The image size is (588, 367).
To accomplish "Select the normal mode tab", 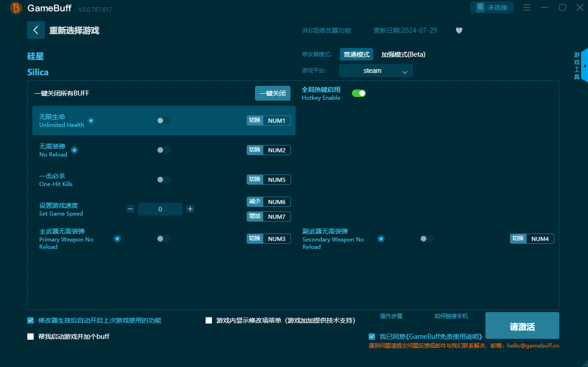I will [x=356, y=54].
